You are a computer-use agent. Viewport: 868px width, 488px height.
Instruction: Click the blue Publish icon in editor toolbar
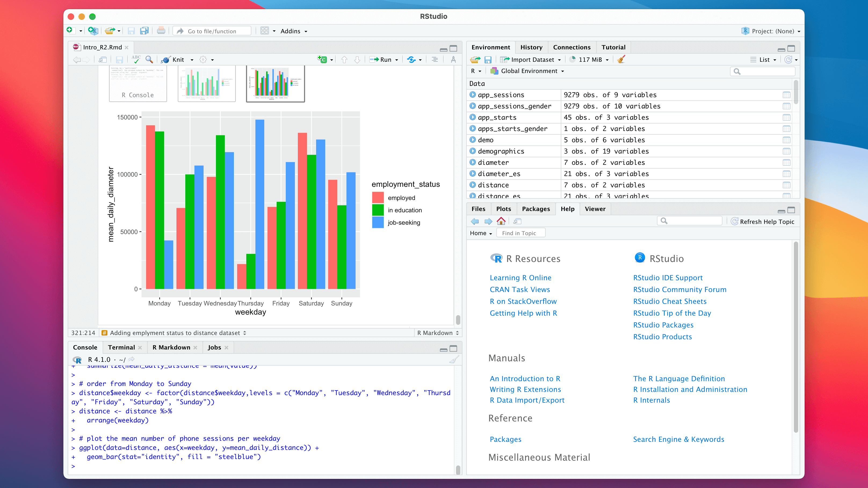point(411,60)
